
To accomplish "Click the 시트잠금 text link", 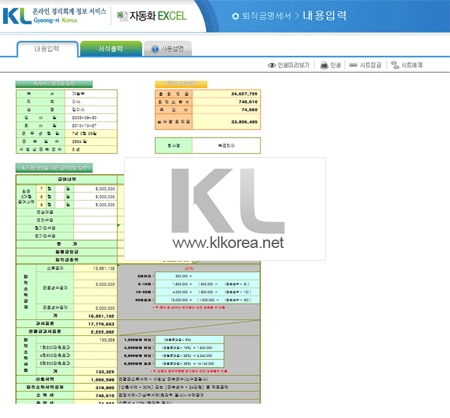I will pos(370,65).
